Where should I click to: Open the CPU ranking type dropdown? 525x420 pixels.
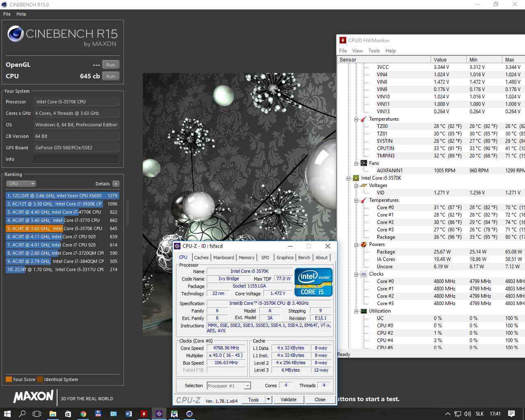(x=21, y=184)
